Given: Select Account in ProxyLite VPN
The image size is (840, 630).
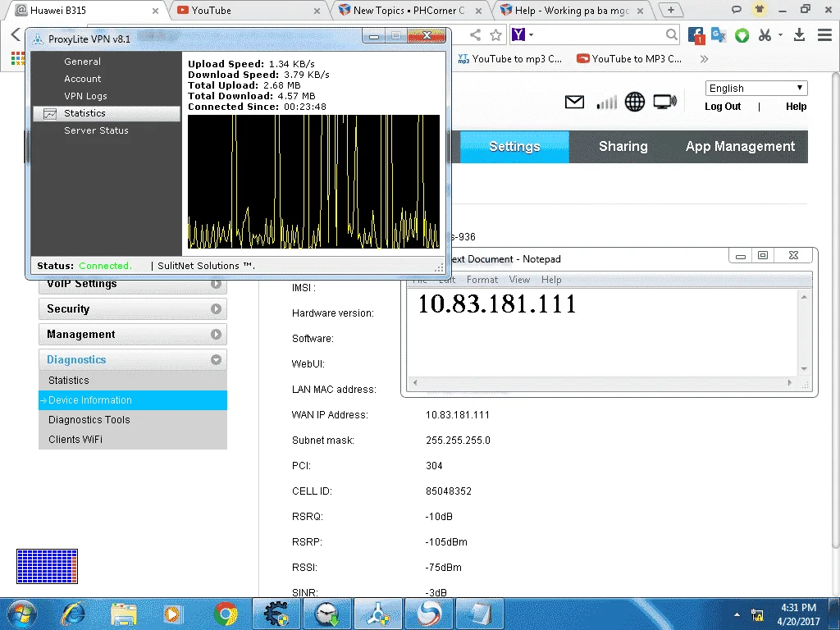Looking at the screenshot, I should (83, 79).
